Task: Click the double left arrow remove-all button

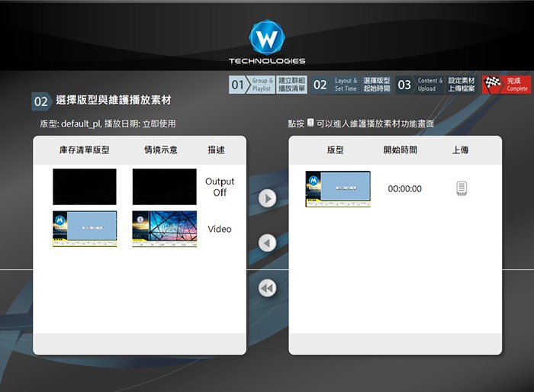Action: (267, 288)
